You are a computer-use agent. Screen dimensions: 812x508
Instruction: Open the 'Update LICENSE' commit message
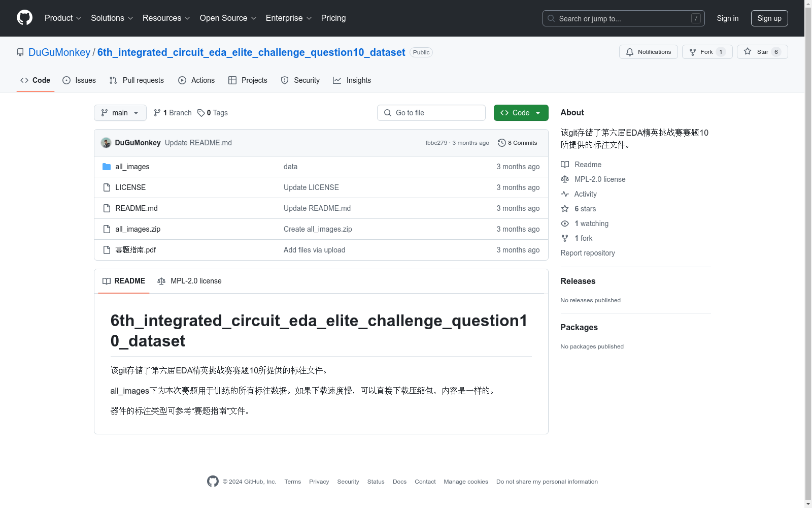tap(311, 187)
